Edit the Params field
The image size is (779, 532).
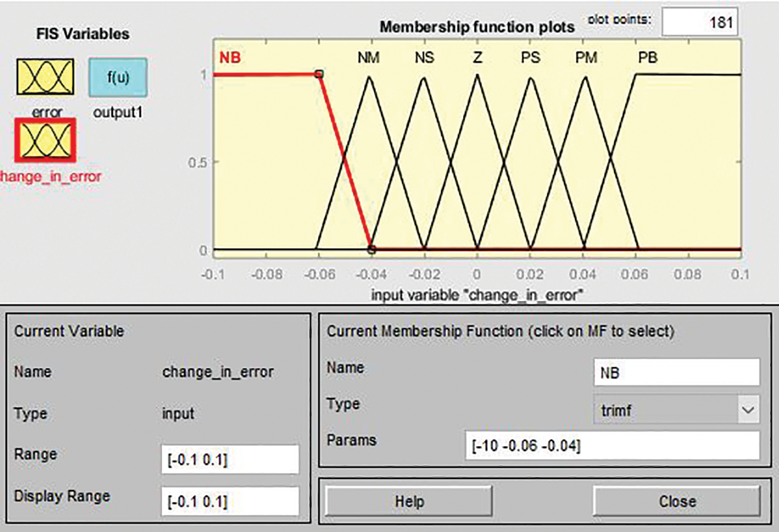(612, 446)
